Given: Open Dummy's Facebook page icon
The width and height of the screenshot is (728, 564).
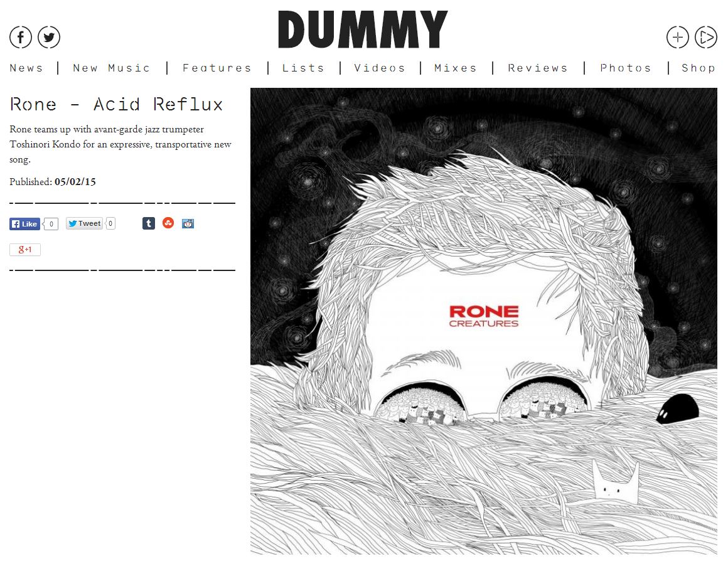Looking at the screenshot, I should pos(21,37).
